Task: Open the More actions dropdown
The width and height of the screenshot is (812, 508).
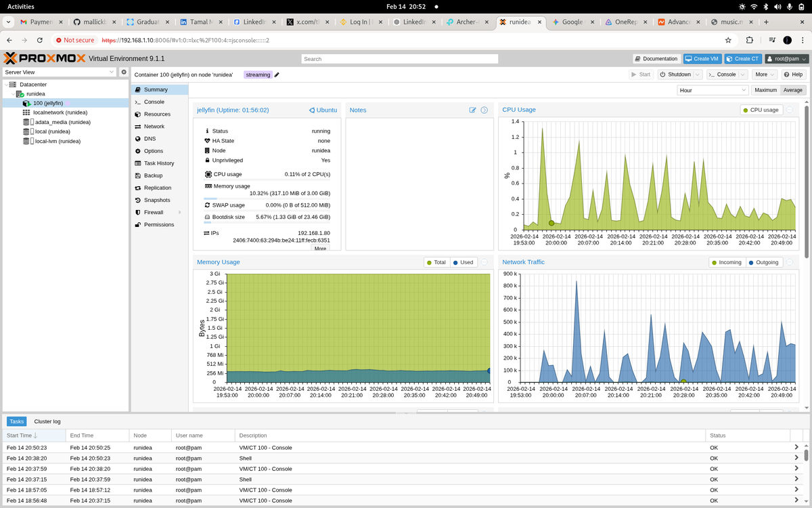Action: pyautogui.click(x=765, y=75)
